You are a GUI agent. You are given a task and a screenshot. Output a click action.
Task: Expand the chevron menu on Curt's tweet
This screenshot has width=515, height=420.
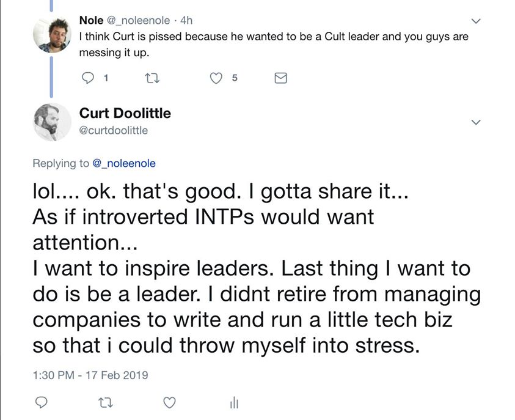point(477,122)
